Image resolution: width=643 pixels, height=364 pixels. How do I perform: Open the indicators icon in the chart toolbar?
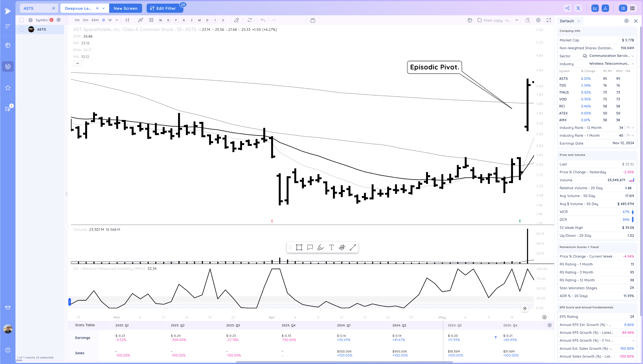[x=140, y=20]
